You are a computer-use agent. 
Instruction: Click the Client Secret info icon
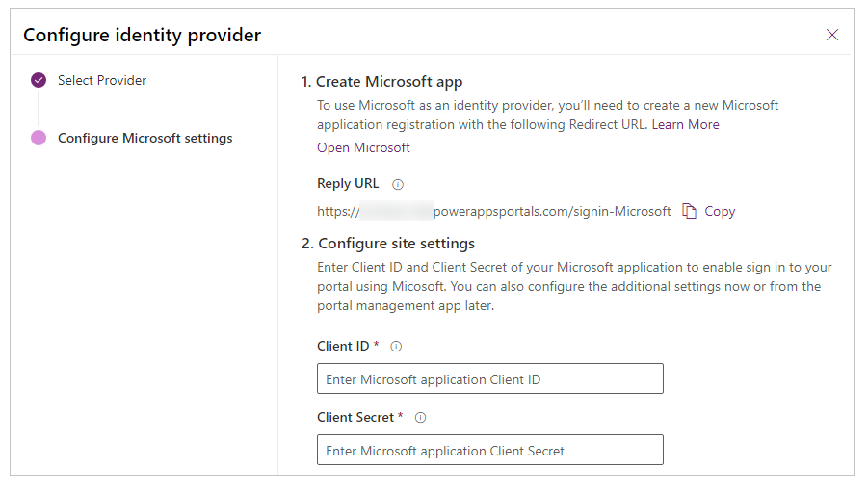tap(420, 418)
